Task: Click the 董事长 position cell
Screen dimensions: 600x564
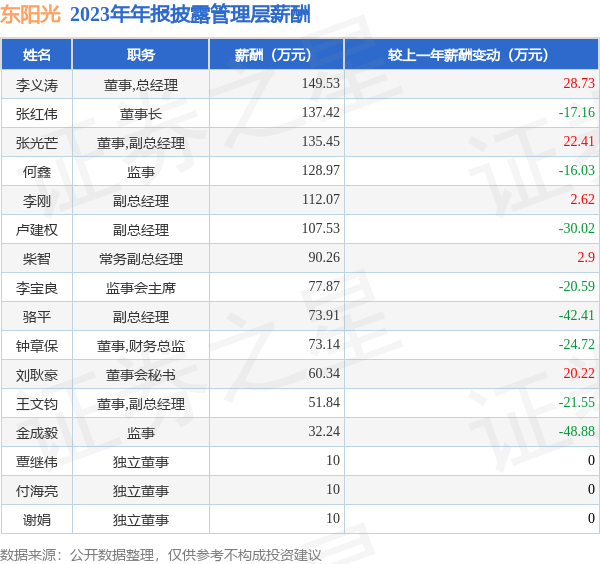Action: (x=141, y=114)
